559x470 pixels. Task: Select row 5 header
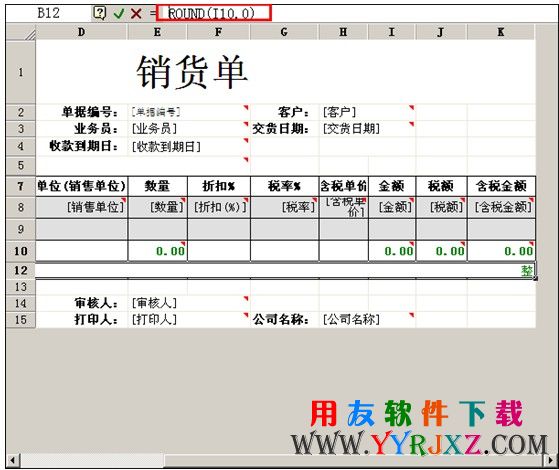click(21, 165)
